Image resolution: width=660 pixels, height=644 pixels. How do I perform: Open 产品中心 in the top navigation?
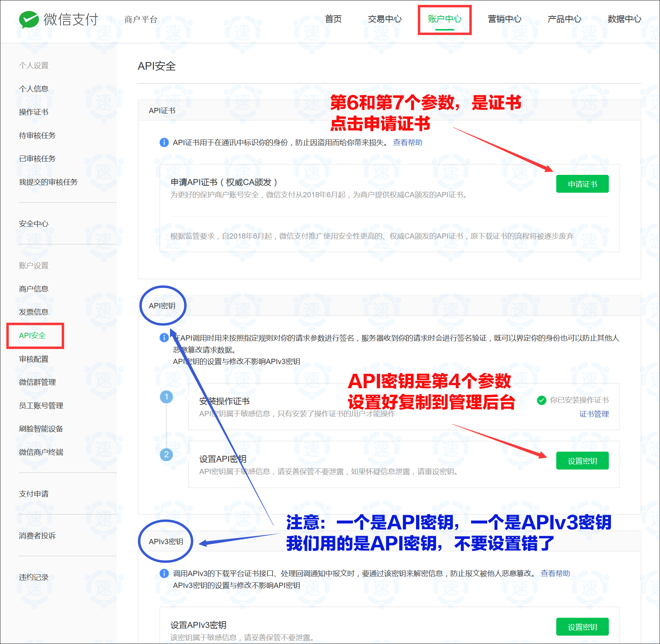click(565, 19)
